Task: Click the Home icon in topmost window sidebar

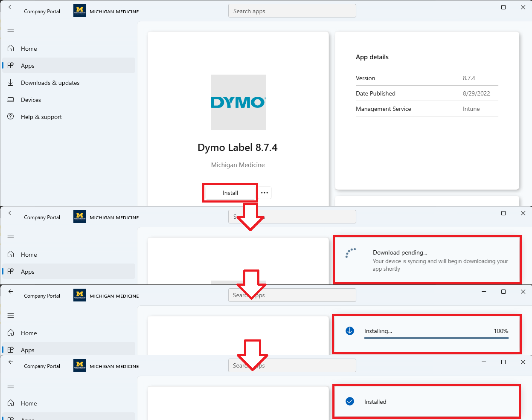Action: pyautogui.click(x=11, y=49)
